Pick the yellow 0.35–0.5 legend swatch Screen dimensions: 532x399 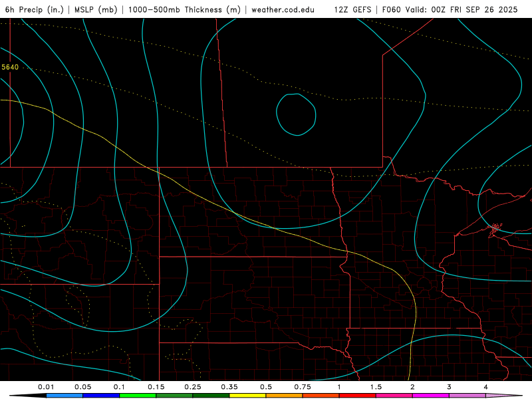tap(247, 396)
